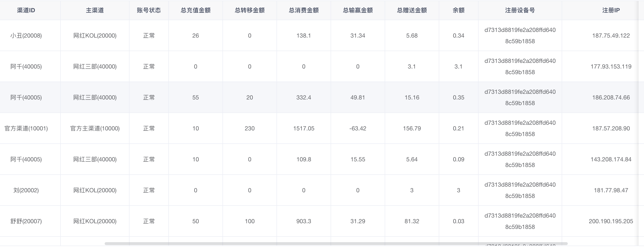Image resolution: width=644 pixels, height=250 pixels.
Task: Click the recharge amount 50
Action: point(195,221)
